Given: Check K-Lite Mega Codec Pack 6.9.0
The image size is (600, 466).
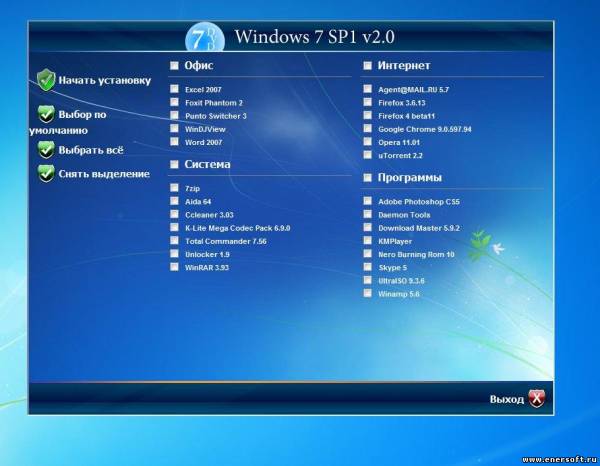Looking at the screenshot, I should [x=174, y=227].
